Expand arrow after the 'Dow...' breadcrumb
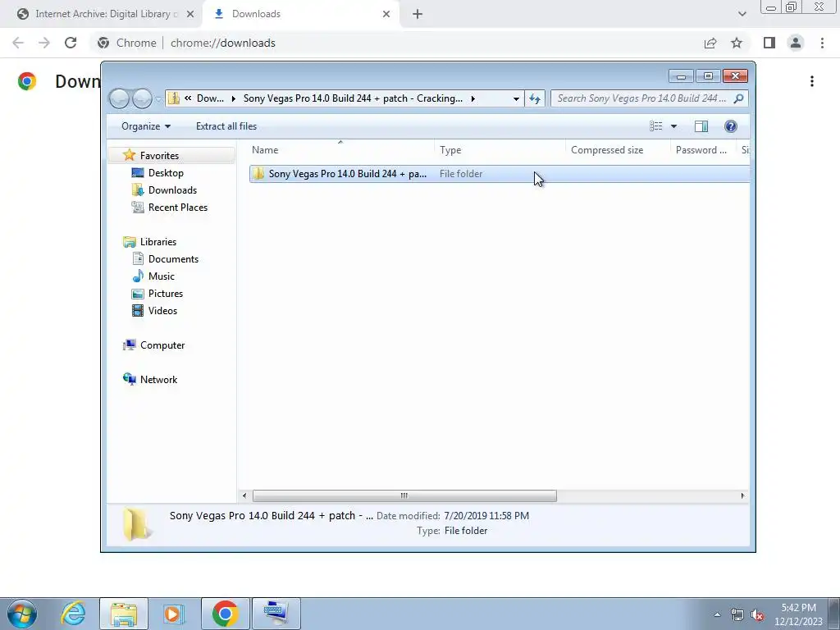 point(234,98)
